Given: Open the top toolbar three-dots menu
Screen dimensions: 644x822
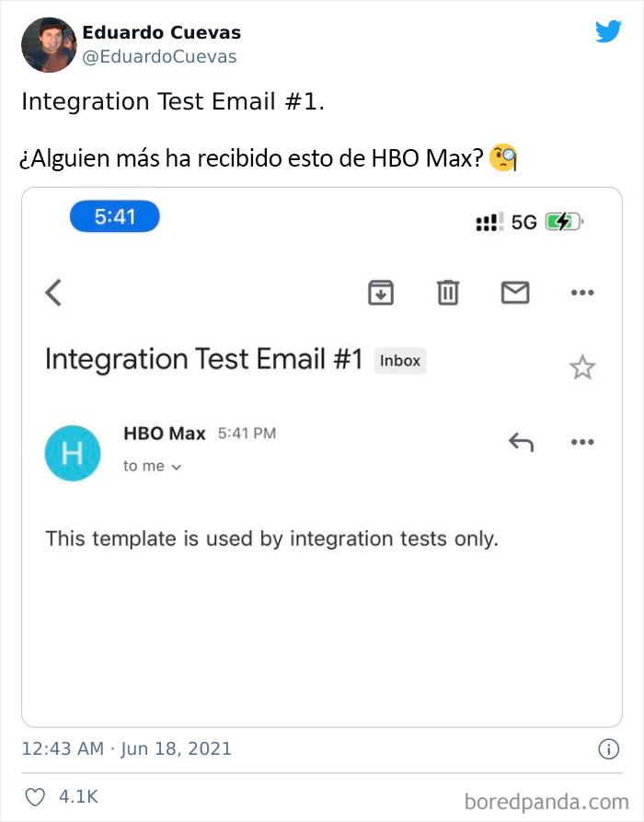Looking at the screenshot, I should coord(582,293).
